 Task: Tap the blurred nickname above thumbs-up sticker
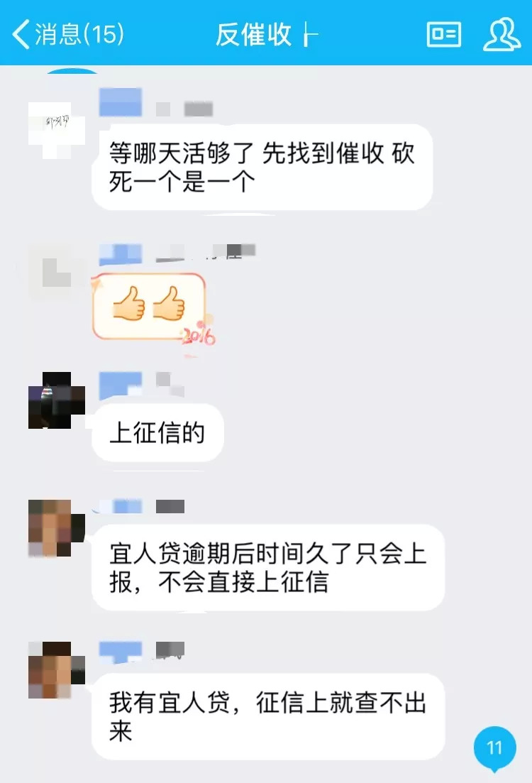[x=177, y=253]
